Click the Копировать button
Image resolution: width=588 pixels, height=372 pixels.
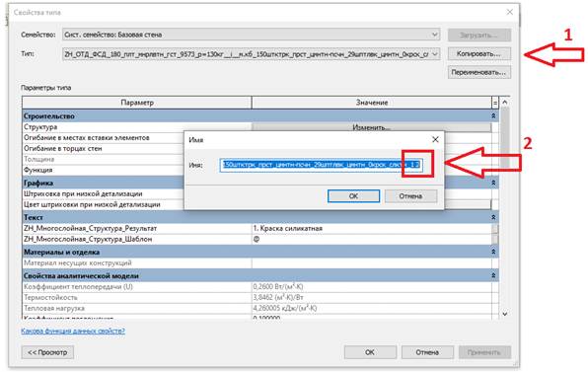pos(478,54)
